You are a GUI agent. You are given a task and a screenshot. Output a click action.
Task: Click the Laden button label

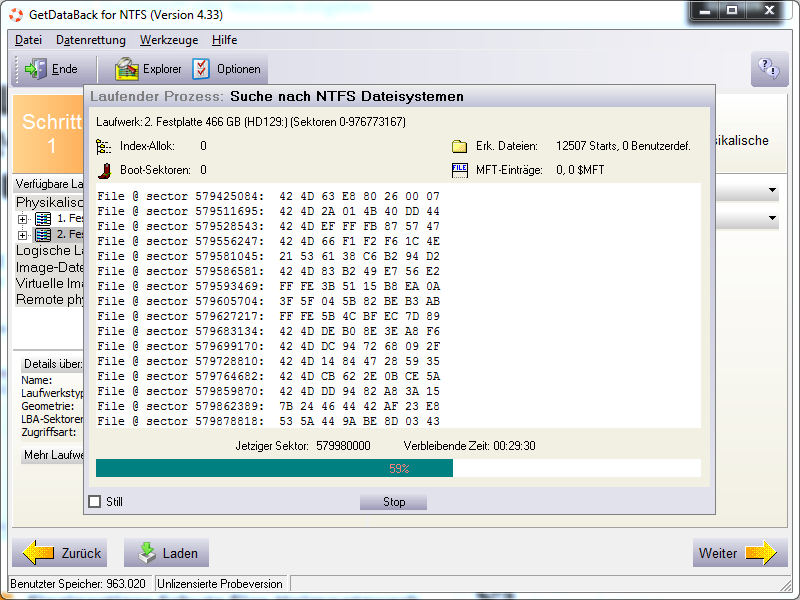[180, 553]
